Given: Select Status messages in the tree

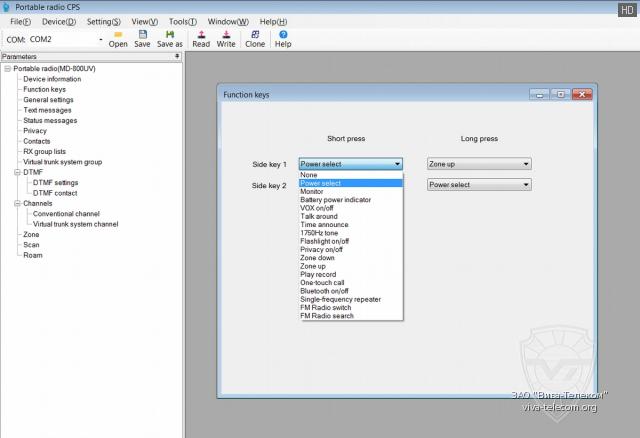Looking at the screenshot, I should 50,120.
